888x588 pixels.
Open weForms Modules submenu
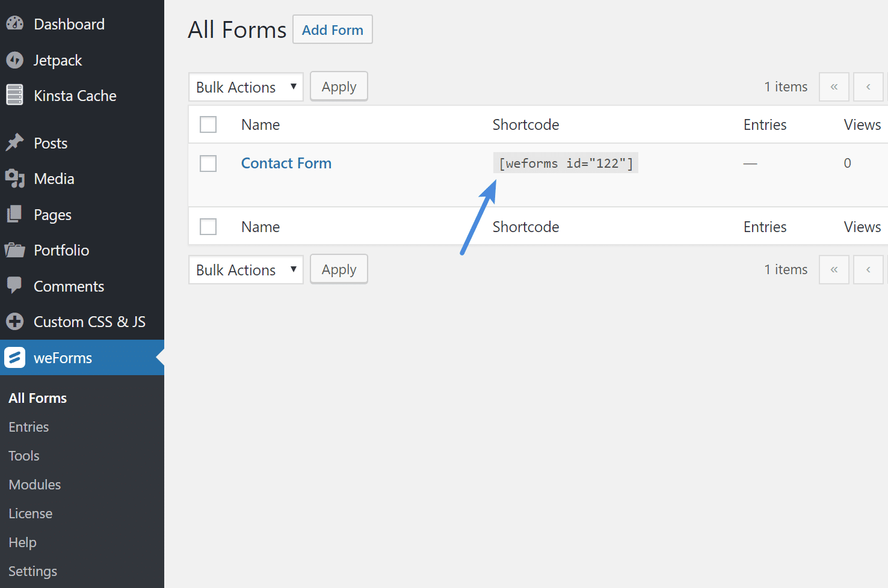[35, 485]
